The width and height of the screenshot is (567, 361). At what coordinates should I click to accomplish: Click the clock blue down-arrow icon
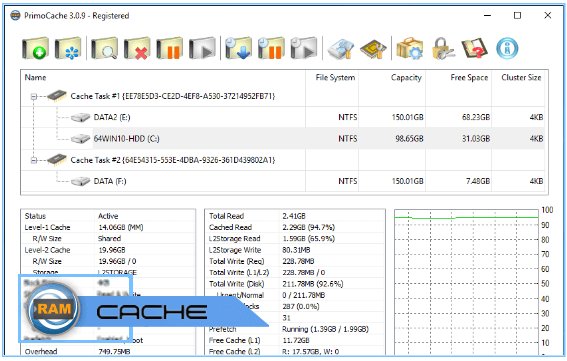pos(238,48)
